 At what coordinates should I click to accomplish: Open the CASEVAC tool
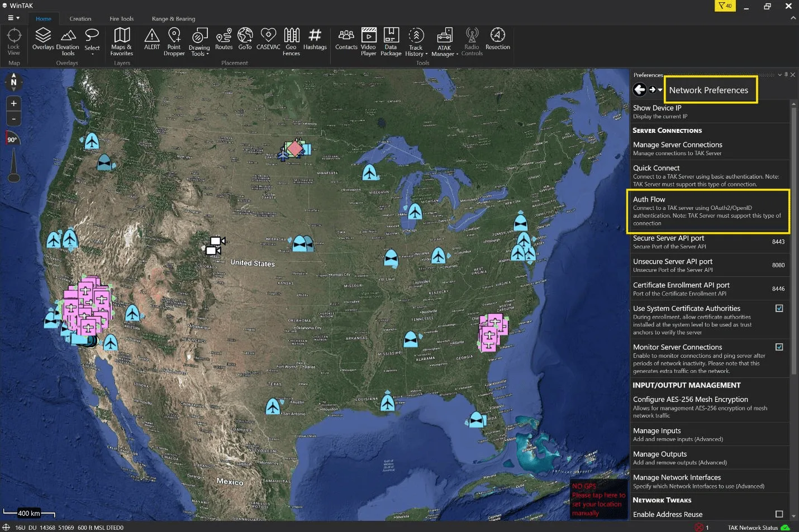pos(268,39)
